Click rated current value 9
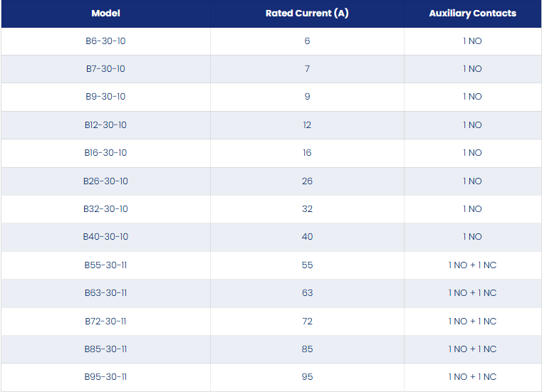The width and height of the screenshot is (542, 392). [x=307, y=96]
